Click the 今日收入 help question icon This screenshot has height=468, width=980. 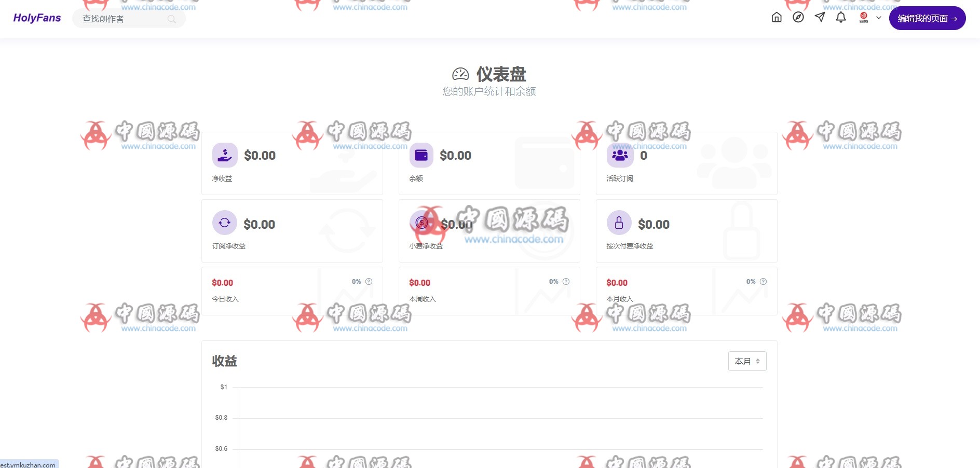[x=369, y=282]
